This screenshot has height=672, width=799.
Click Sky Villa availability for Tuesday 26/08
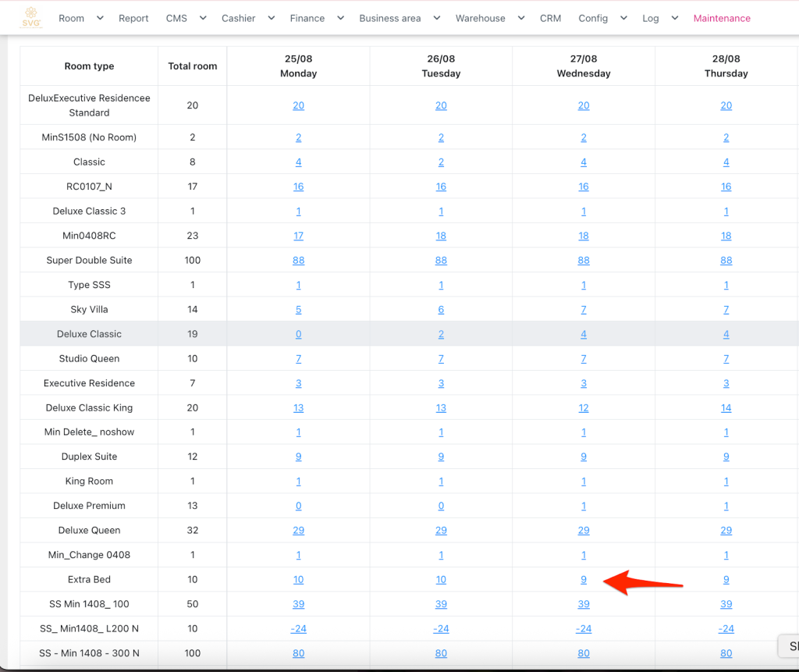click(x=441, y=310)
